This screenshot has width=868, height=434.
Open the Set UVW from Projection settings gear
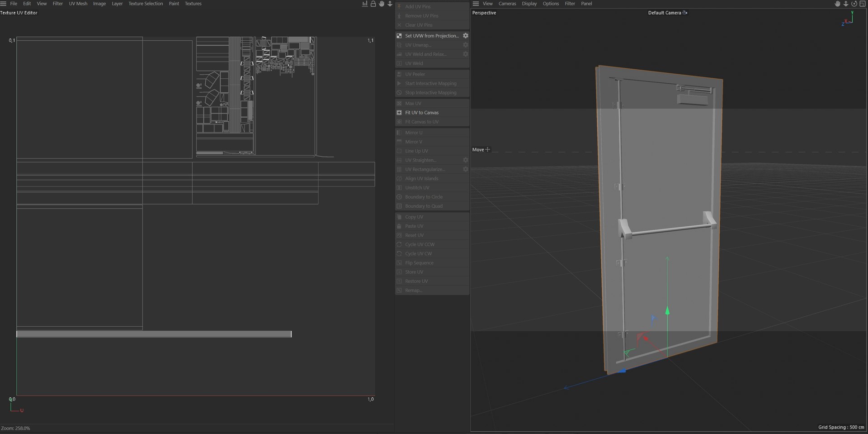tap(465, 36)
